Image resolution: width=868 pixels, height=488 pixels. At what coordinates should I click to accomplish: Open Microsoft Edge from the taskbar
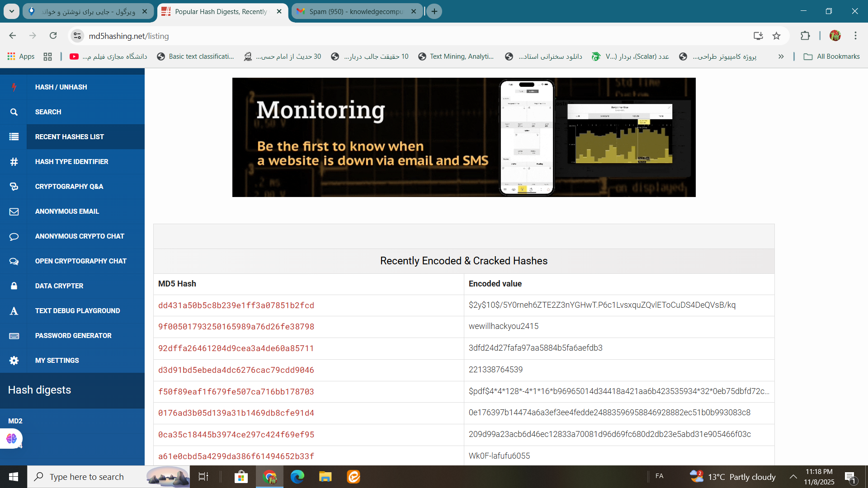[x=297, y=477]
